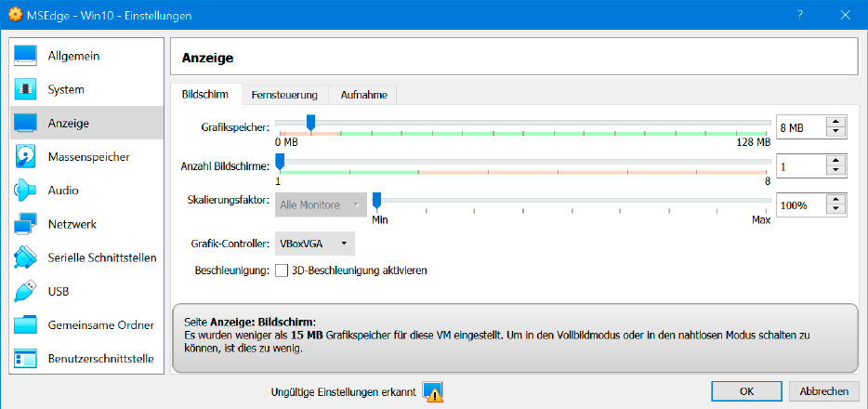Click the Abbrechen button
This screenshot has width=868, height=409.
tap(823, 391)
